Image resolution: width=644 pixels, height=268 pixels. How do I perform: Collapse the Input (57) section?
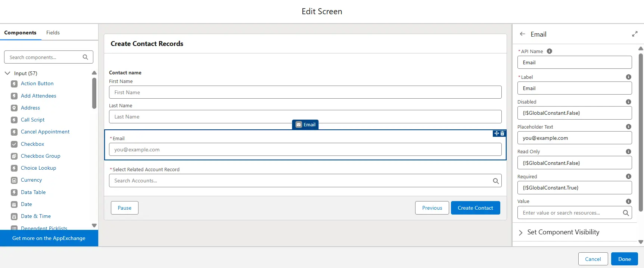point(7,73)
